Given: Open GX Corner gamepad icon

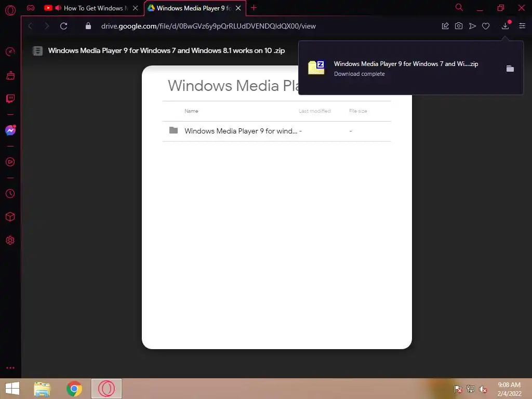Looking at the screenshot, I should (31, 8).
